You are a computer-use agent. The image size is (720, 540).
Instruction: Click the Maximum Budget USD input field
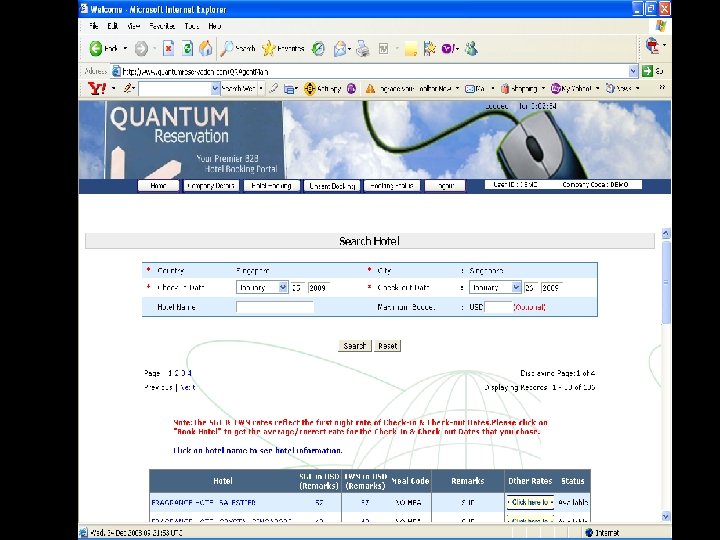[498, 307]
